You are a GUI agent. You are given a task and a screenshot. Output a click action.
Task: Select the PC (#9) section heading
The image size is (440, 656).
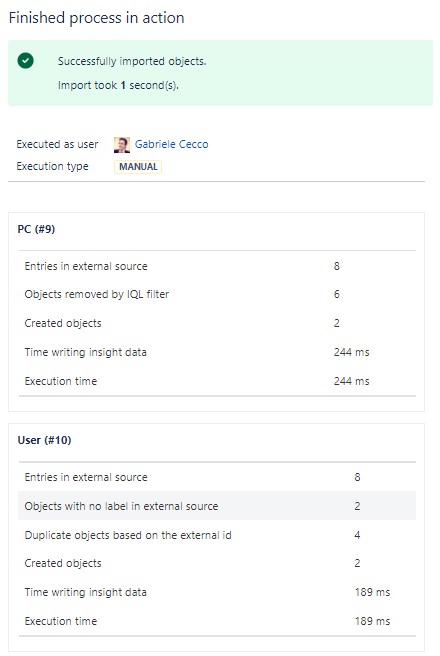[36, 229]
